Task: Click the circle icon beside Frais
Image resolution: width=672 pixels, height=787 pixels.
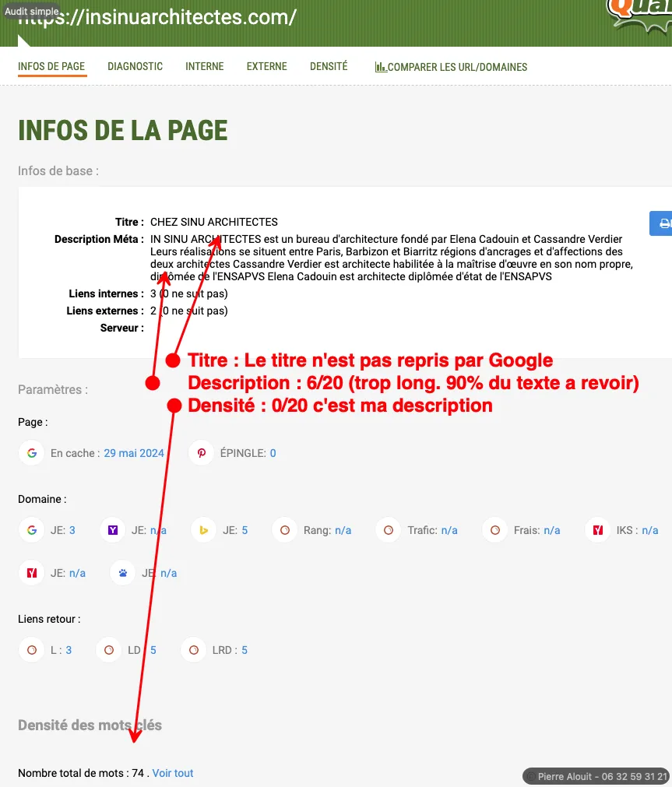Action: tap(494, 530)
